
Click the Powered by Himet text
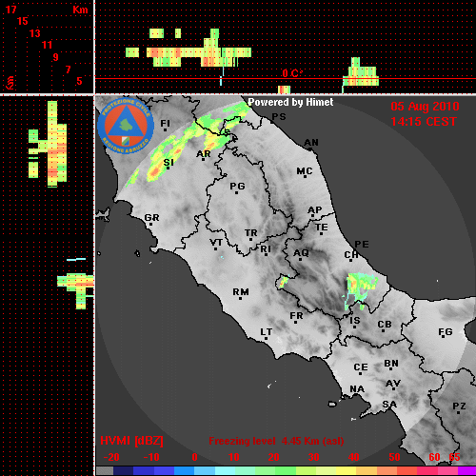click(290, 102)
